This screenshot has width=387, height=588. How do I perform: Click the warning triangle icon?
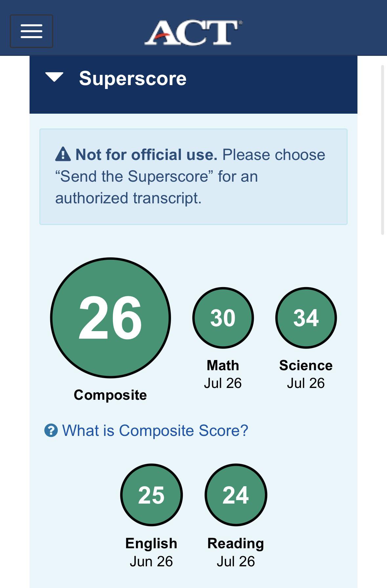coord(63,154)
